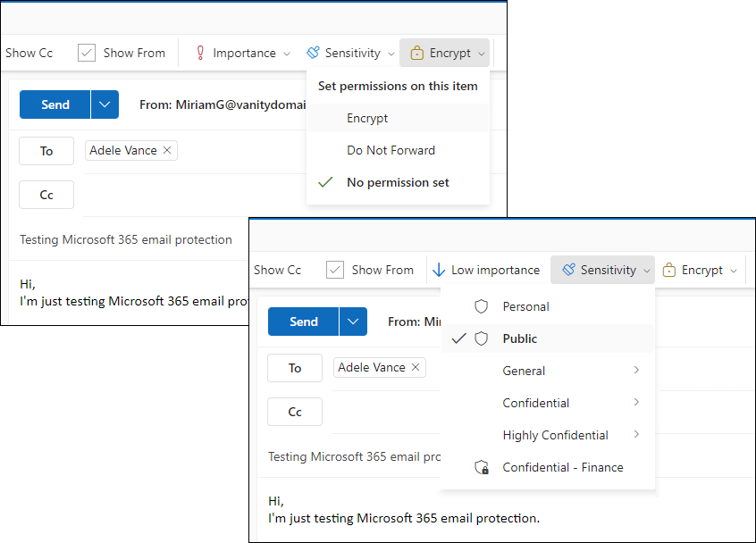Screen dimensions: 756x543
Task: Expand the Confidential submenu chevron
Action: pos(636,402)
